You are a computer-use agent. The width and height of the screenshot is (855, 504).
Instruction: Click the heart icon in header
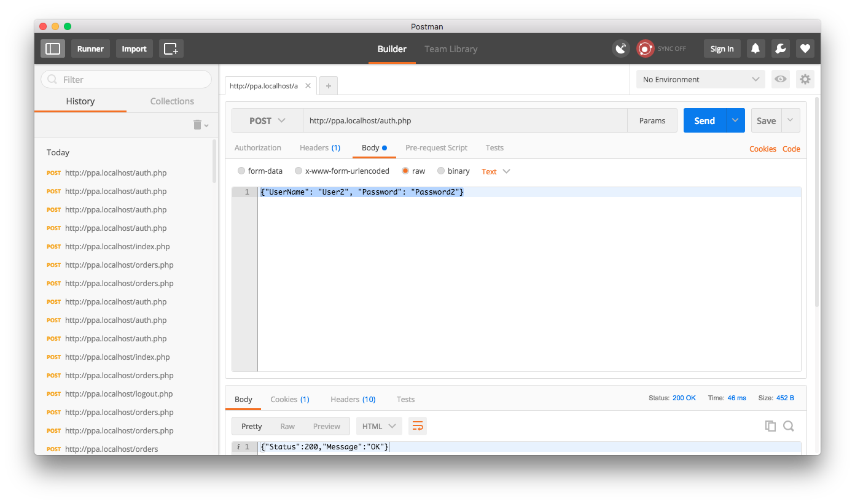point(805,48)
